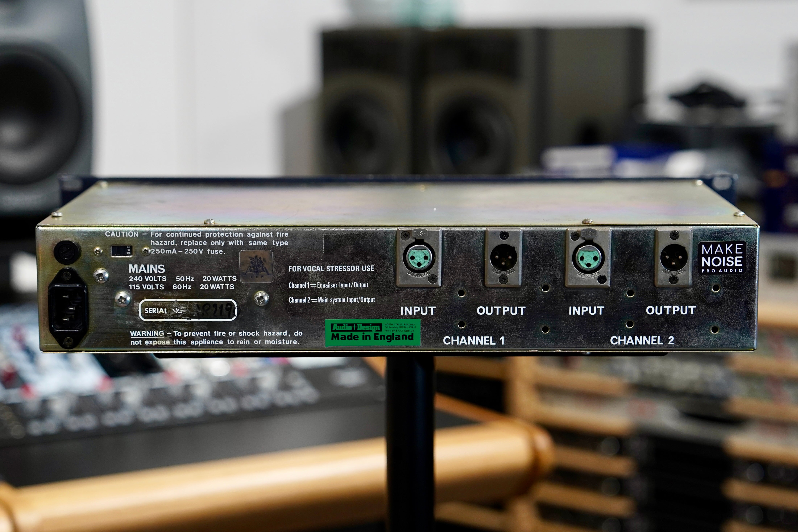This screenshot has height=532, width=798.
Task: Click the INPUT label above CHANNEL 2
Action: 586,311
